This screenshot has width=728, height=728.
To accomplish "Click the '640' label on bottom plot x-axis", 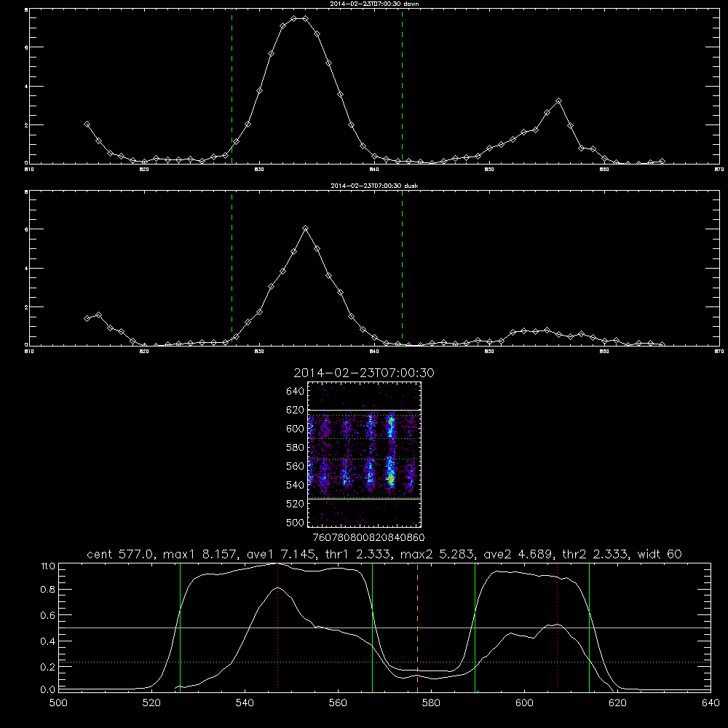I will click(711, 703).
